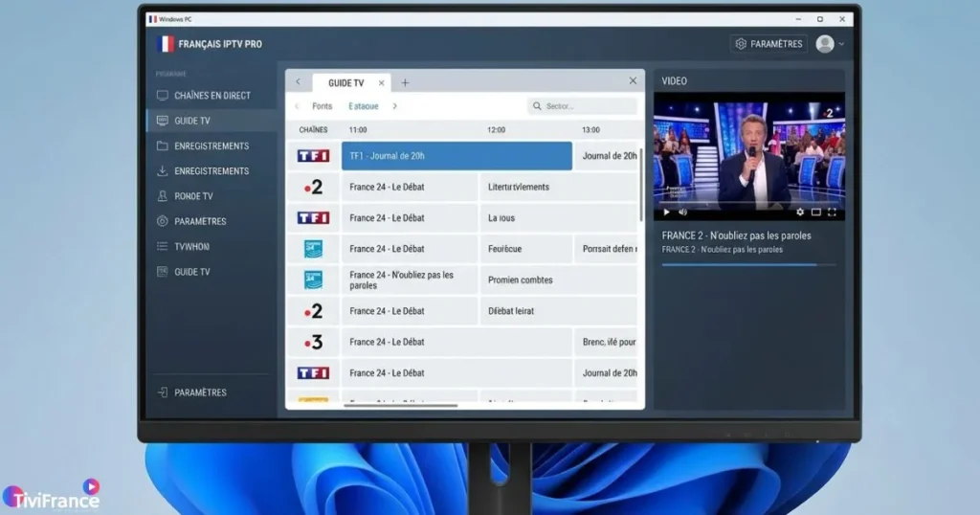Open TVWHON via its list icon
The height and width of the screenshot is (515, 980).
coord(163,246)
